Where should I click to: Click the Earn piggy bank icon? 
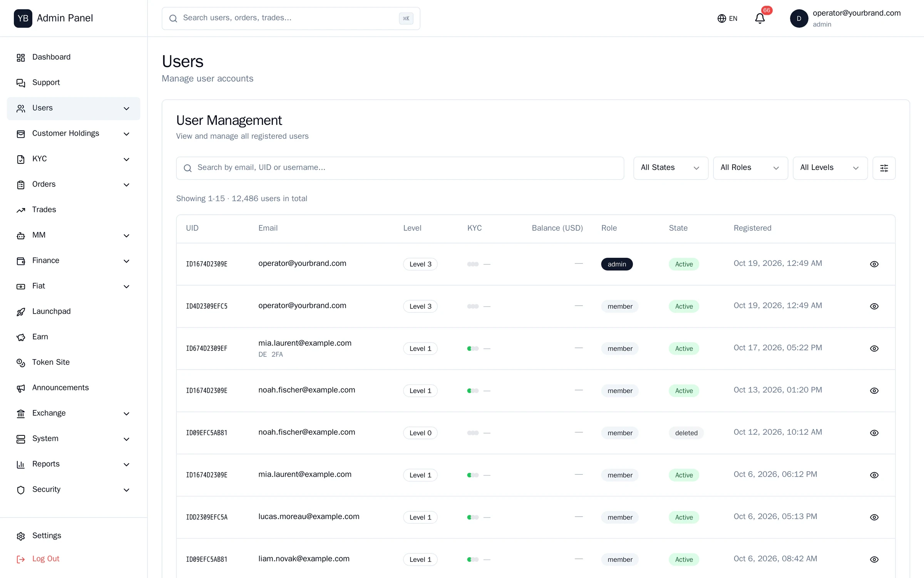coord(21,337)
